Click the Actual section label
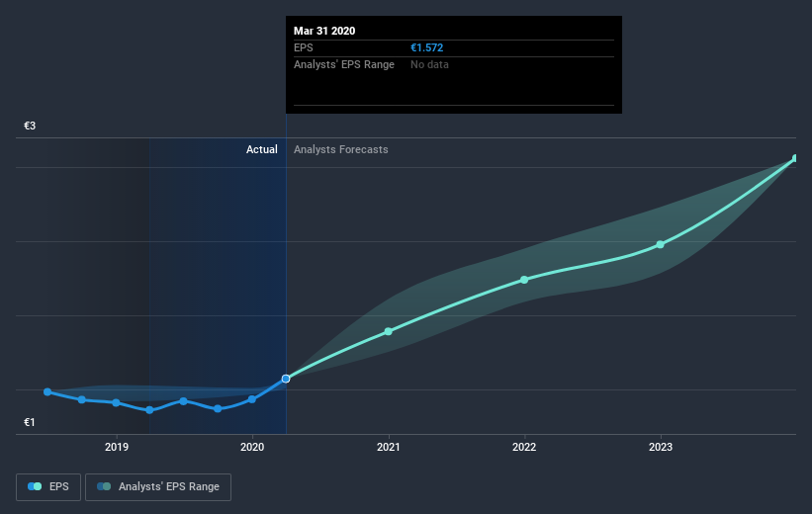812x514 pixels. click(261, 149)
